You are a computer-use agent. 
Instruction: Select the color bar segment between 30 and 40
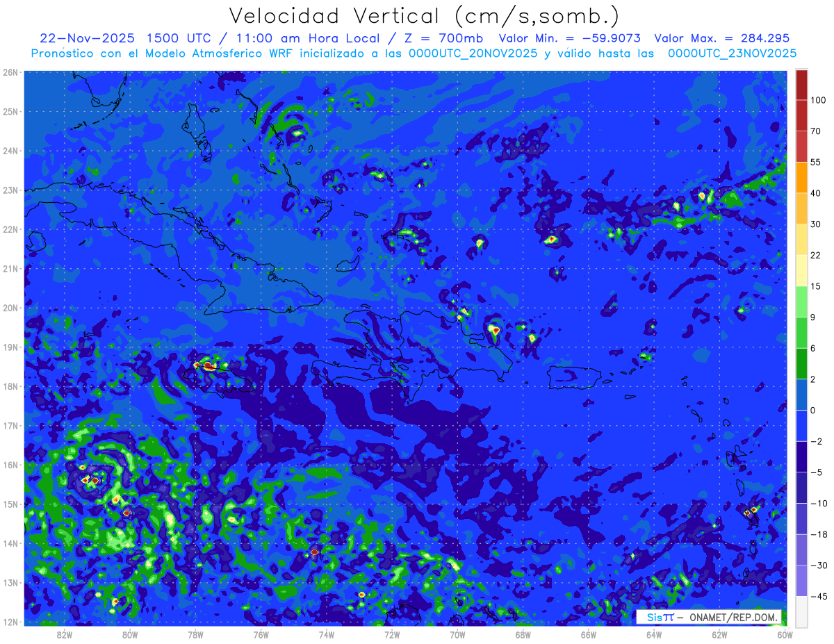pyautogui.click(x=801, y=208)
